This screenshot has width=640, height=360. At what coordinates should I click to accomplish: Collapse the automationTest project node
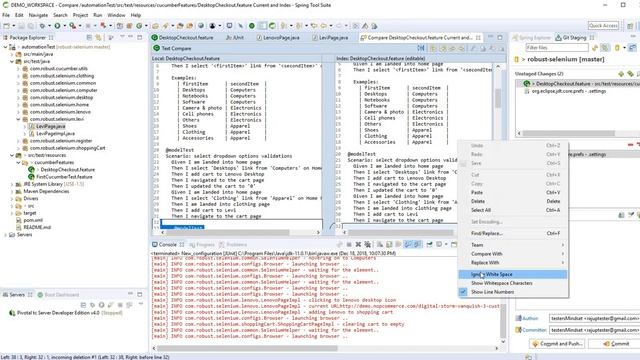(5, 47)
